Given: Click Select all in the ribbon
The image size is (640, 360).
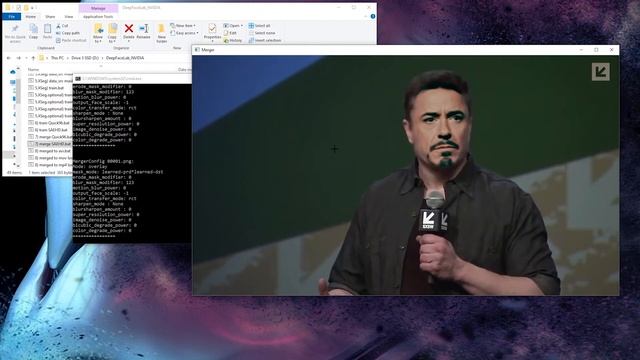Looking at the screenshot, I should point(259,26).
